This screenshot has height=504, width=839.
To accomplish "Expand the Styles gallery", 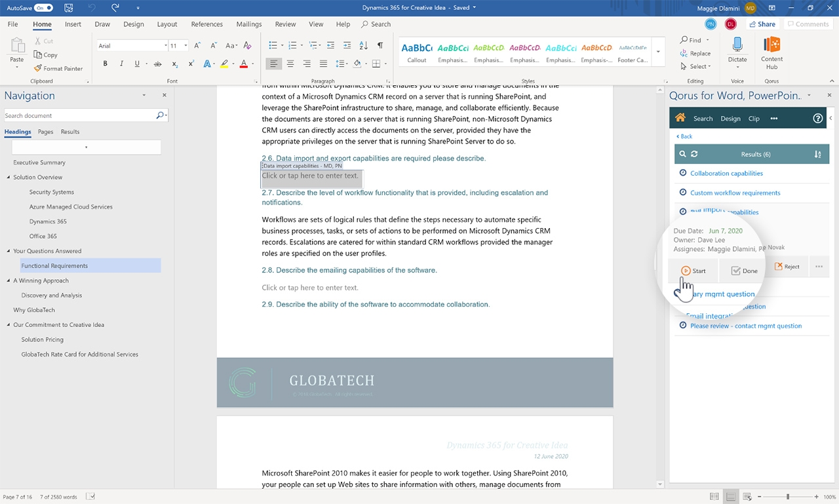I will (x=658, y=52).
